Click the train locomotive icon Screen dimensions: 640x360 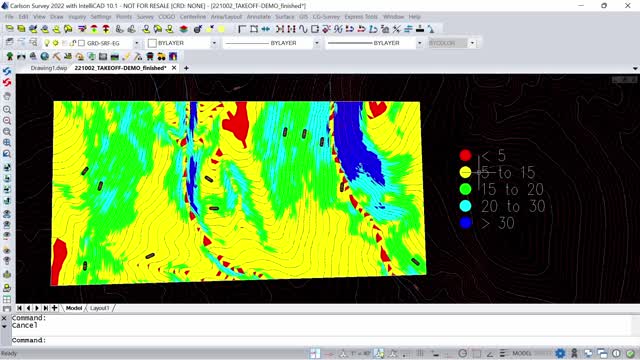click(150, 56)
